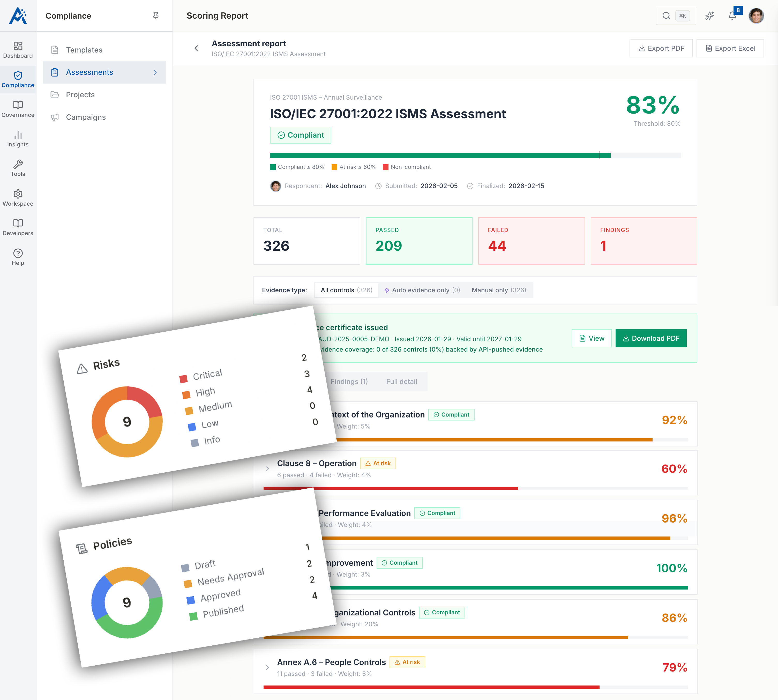Open Workspace settings gear
778x700 pixels.
coord(18,194)
